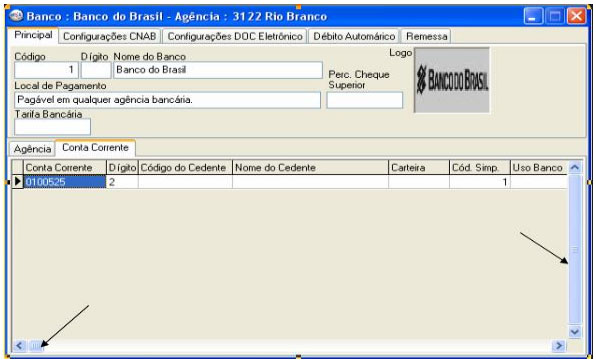Click the grid horizontal scroll right arrow
This screenshot has height=363, width=596.
pos(559,346)
